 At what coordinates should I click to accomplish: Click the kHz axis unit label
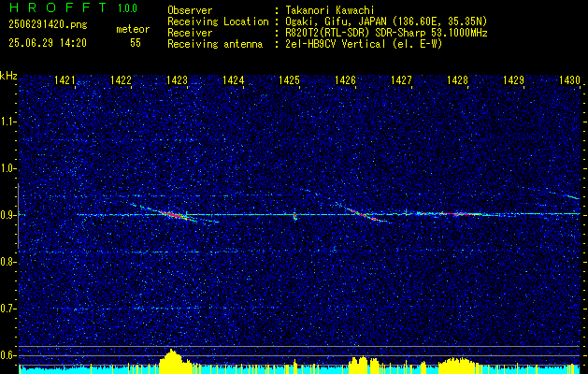coord(8,76)
